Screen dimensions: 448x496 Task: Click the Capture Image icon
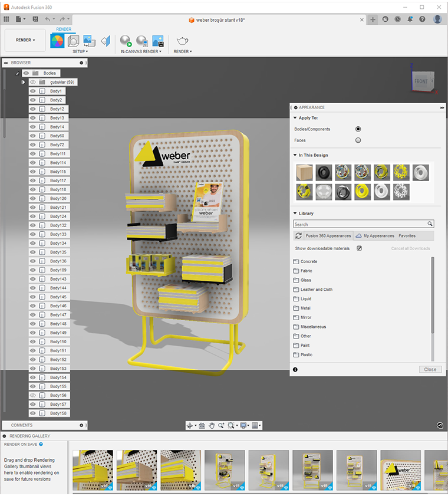coord(157,41)
